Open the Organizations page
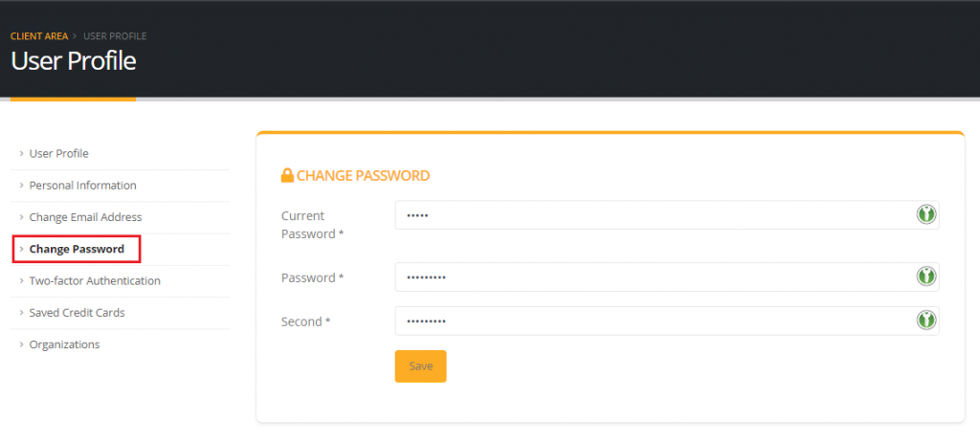 [x=64, y=343]
